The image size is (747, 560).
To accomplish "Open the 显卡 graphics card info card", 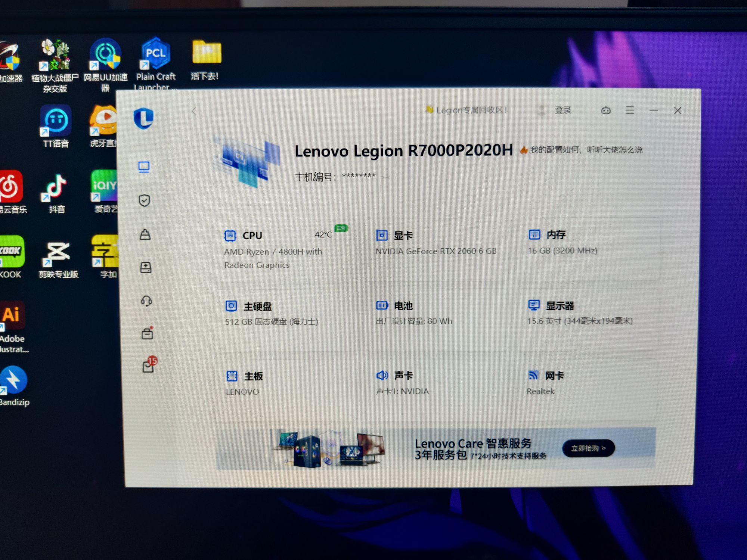I will coord(436,249).
